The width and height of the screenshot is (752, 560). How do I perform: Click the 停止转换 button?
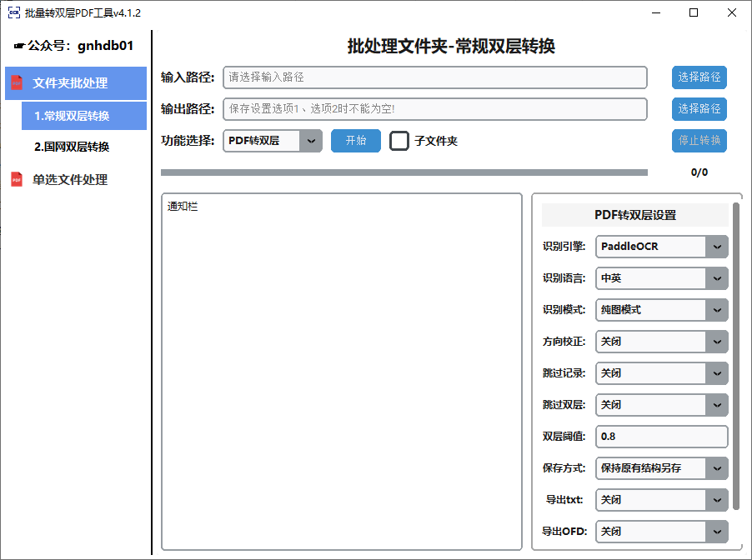click(x=699, y=141)
